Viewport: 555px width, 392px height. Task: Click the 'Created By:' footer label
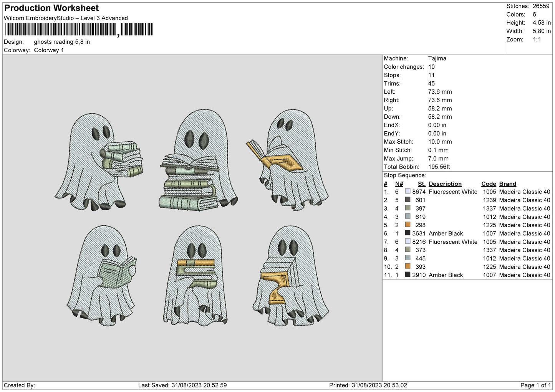pos(20,385)
